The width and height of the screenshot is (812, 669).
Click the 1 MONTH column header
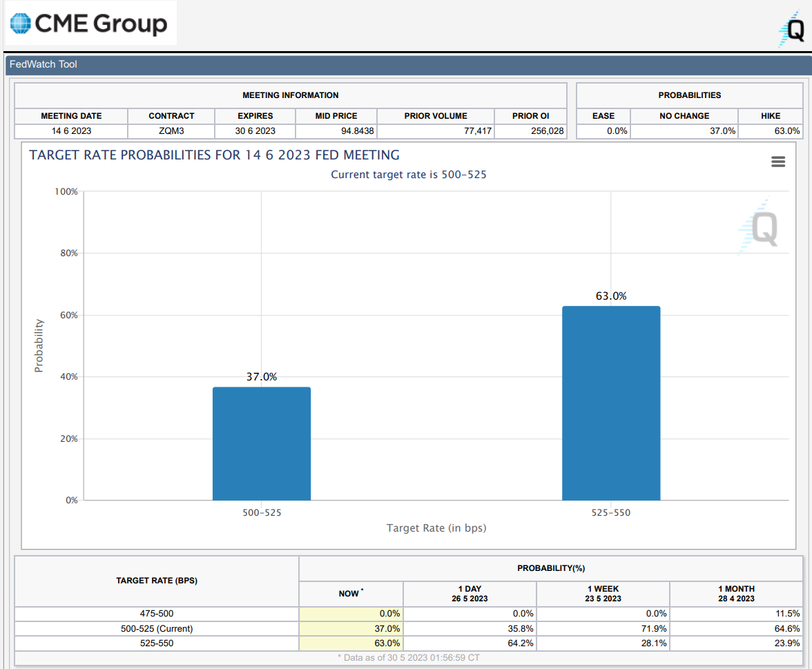(x=736, y=593)
